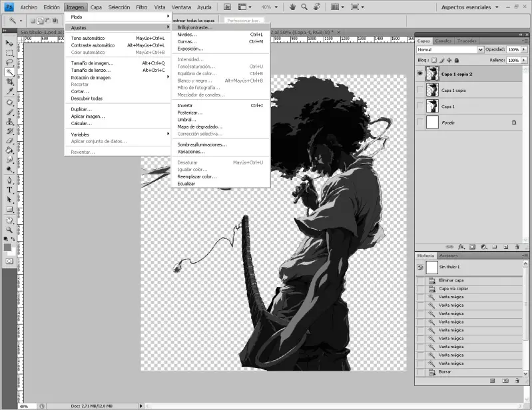Select the Paint Bucket tool
The width and height of the screenshot is (532, 410).
[9, 150]
